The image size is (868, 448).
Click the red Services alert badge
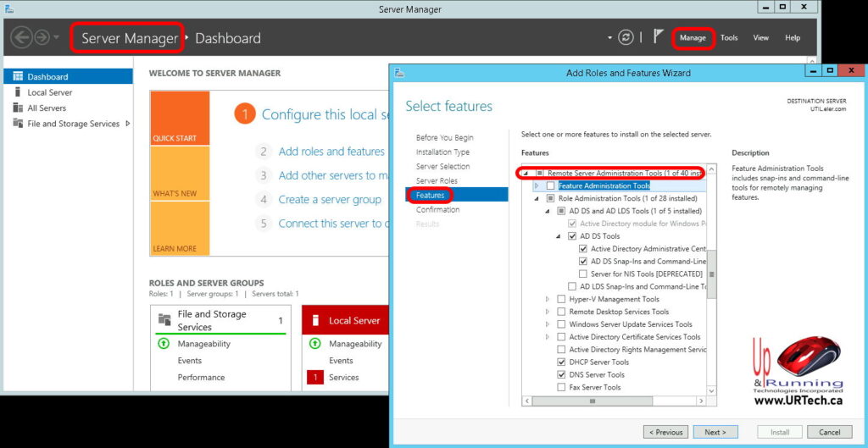click(314, 378)
